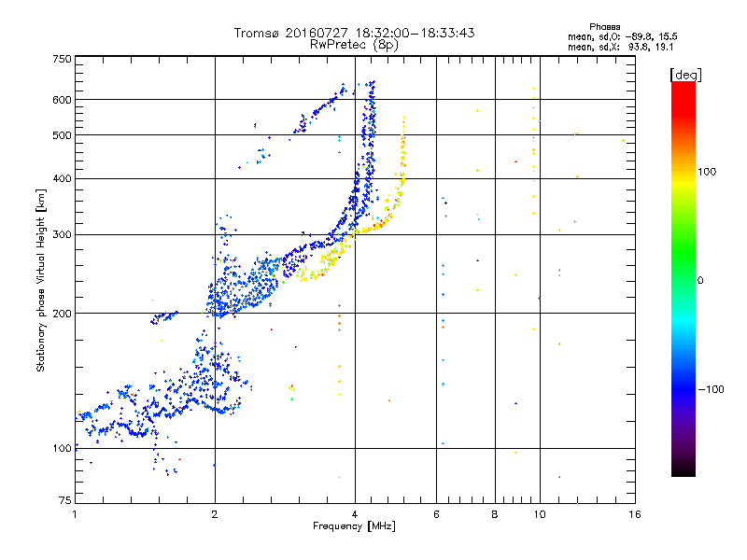Click the "mean, sd,O: -89.8, 15.5" line

click(622, 36)
